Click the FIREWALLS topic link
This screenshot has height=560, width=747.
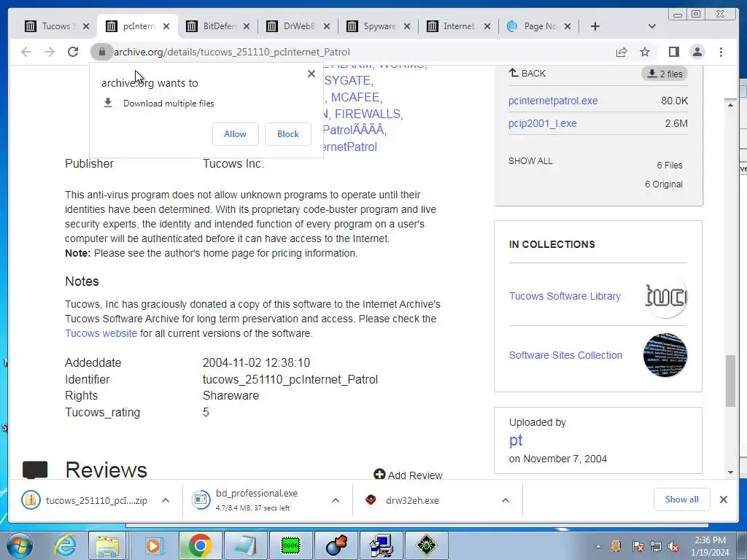coord(368,114)
